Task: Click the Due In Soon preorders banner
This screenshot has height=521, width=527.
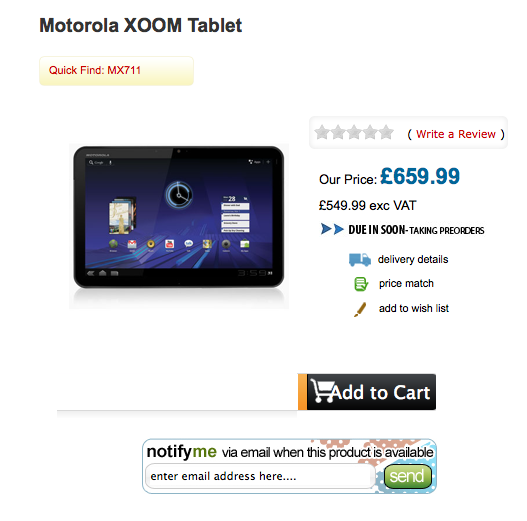Action: click(402, 230)
